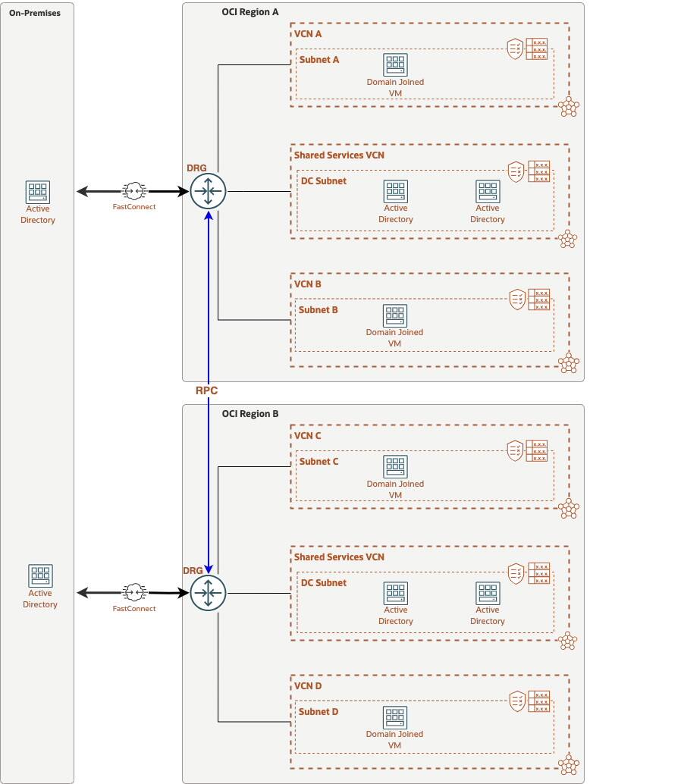
Task: Click the lower FastConnect icon for Region B
Action: click(x=134, y=593)
